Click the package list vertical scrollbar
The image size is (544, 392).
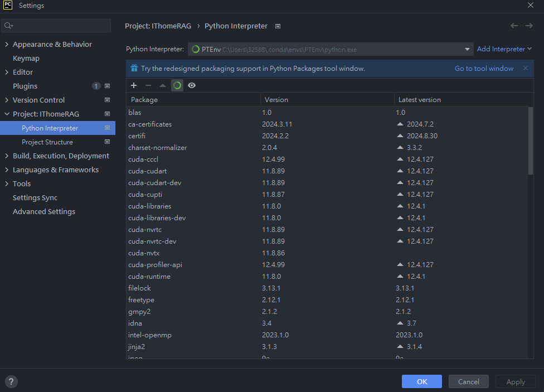coord(531,141)
